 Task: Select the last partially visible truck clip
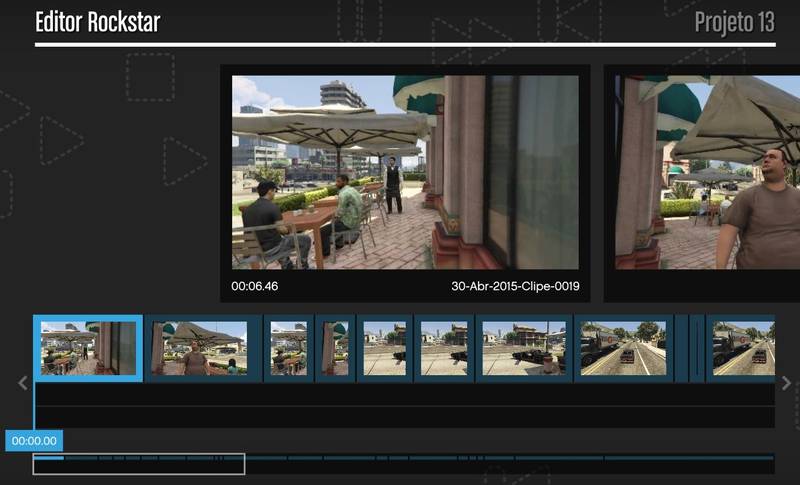tap(740, 348)
